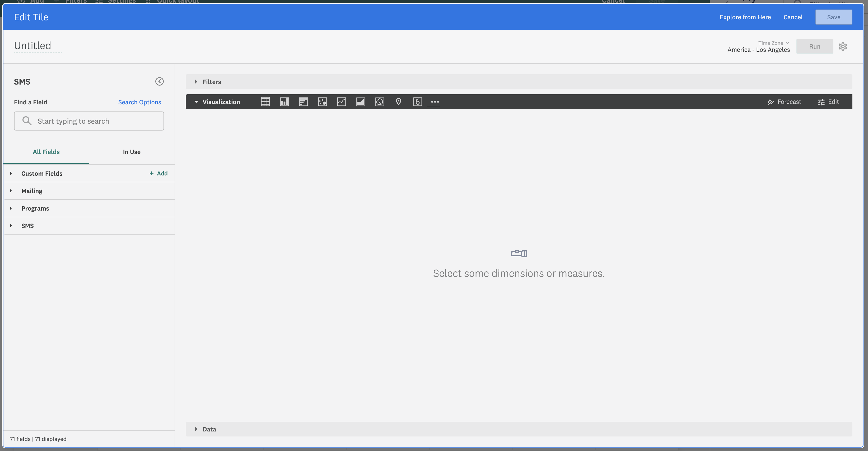Add a new custom field
The image size is (868, 451).
[158, 173]
